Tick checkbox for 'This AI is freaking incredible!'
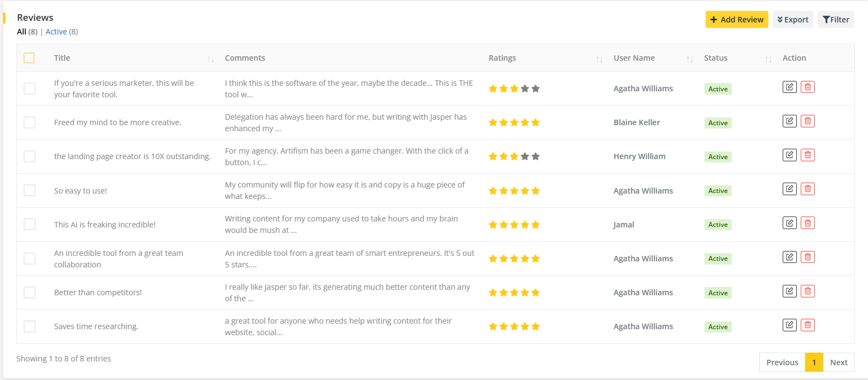The height and width of the screenshot is (380, 868). point(30,224)
